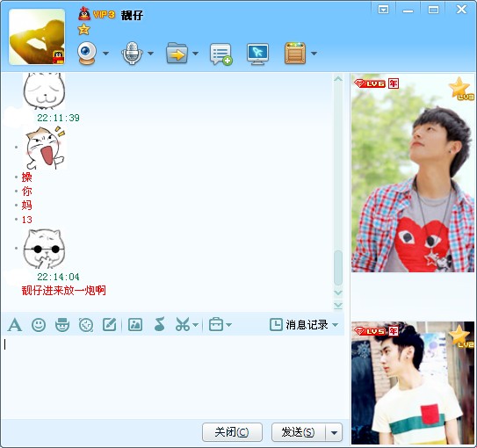
Task: Send a file with folder arrow icon
Action: 177,54
